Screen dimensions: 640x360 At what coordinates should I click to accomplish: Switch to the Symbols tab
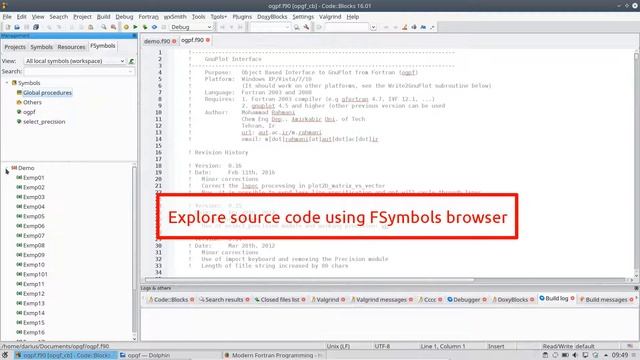41,47
